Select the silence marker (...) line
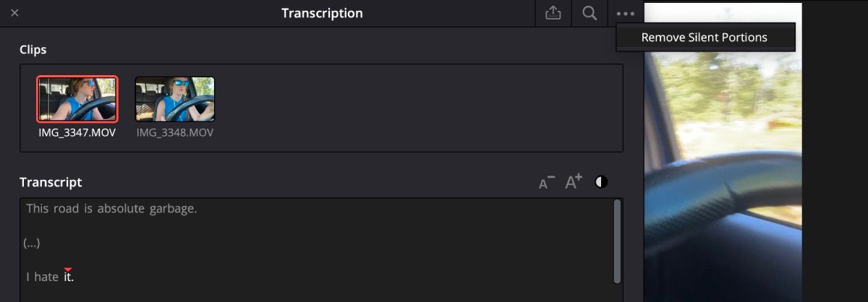 pos(31,243)
